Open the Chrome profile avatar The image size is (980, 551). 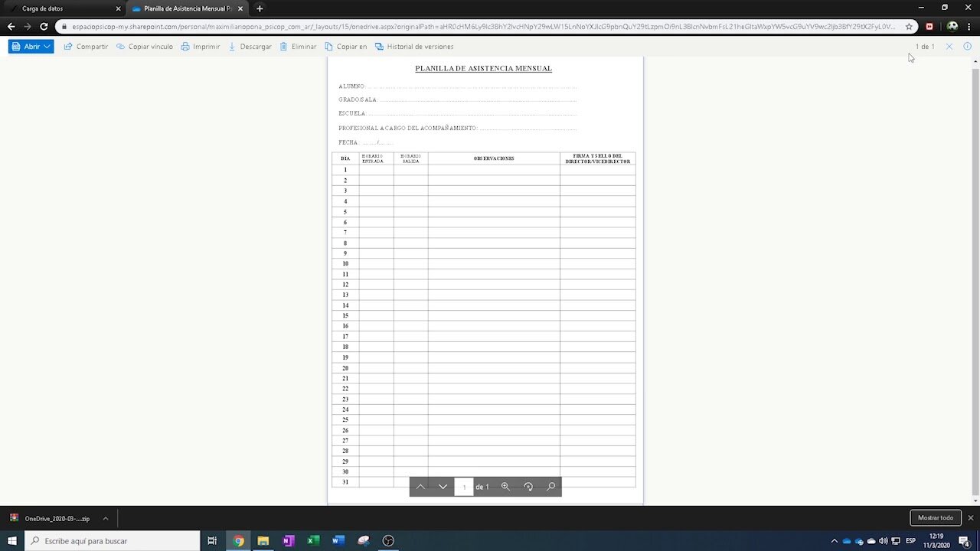click(952, 26)
